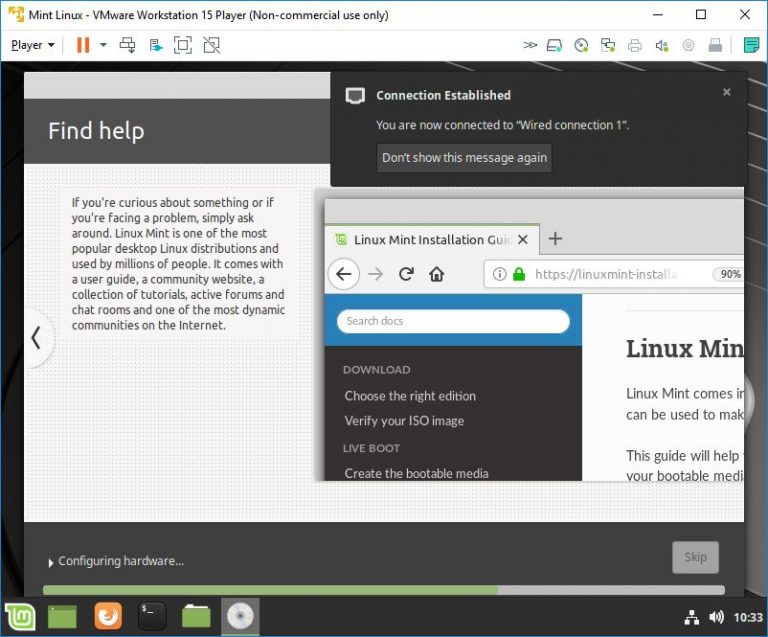Open the volume tray icon

[x=716, y=617]
